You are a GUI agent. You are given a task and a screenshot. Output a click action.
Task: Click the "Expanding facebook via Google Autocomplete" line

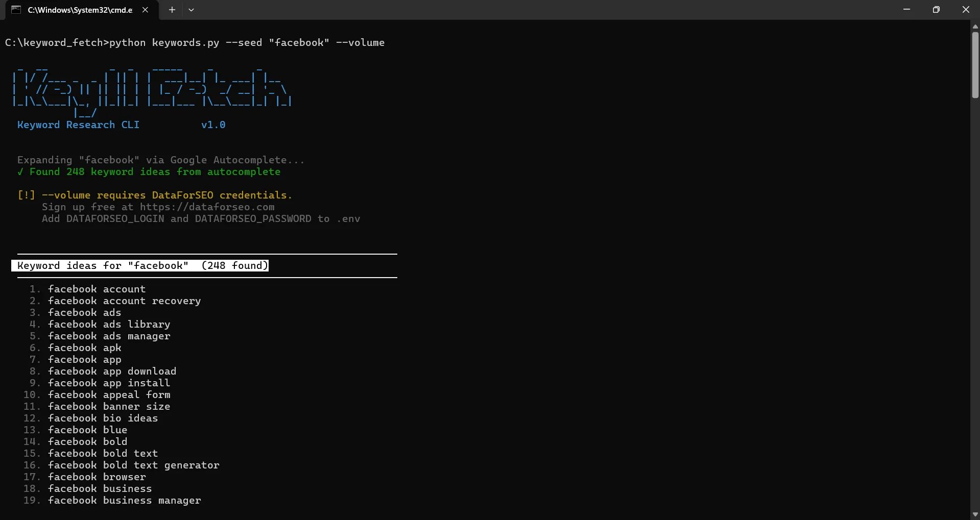click(161, 160)
